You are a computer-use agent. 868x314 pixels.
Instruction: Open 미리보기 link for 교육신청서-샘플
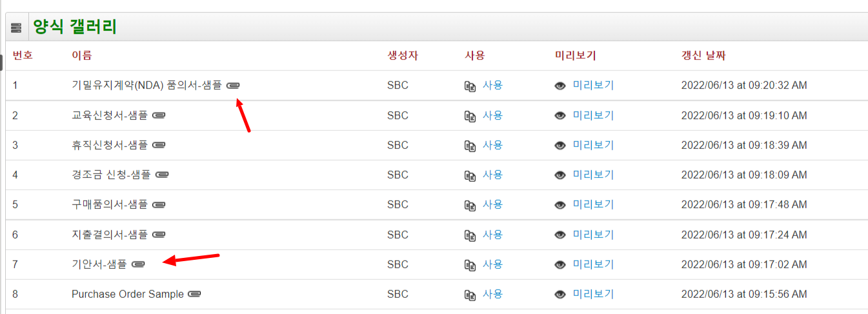point(593,115)
